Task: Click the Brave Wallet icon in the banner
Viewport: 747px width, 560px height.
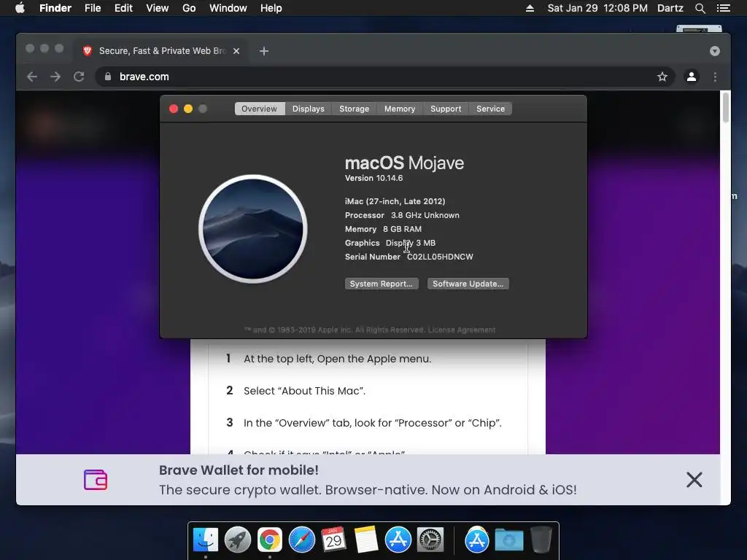Action: [96, 480]
